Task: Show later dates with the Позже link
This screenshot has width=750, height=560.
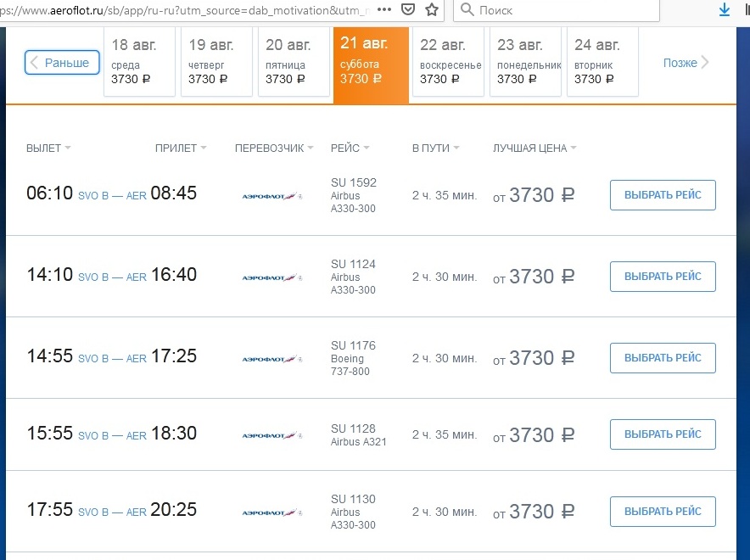Action: [686, 63]
